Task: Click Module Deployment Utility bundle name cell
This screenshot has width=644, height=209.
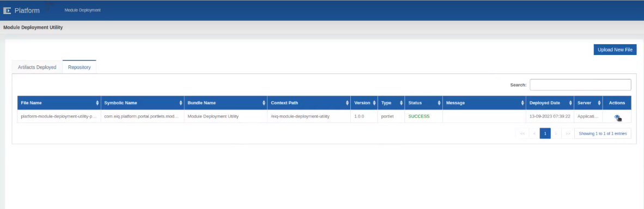Action: pyautogui.click(x=226, y=116)
